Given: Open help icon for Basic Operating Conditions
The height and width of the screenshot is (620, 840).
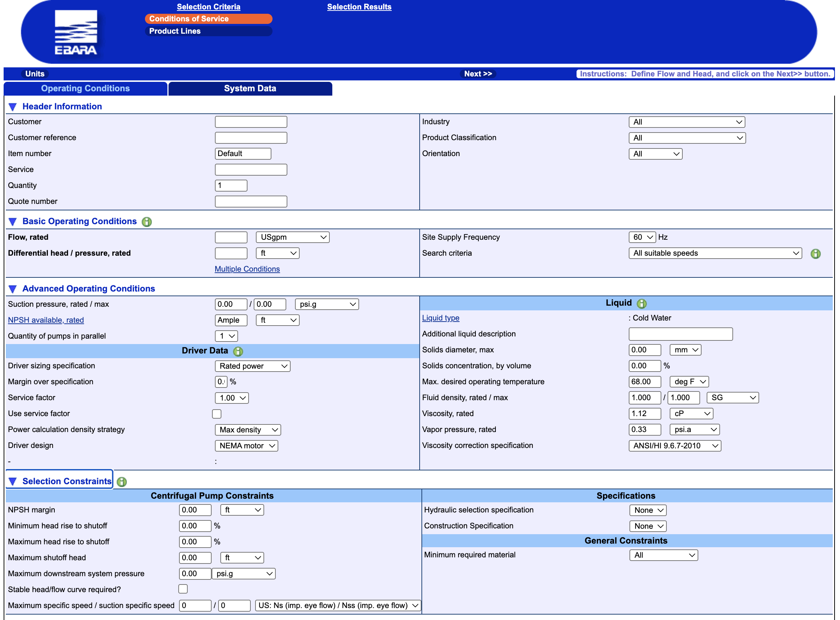Looking at the screenshot, I should [x=147, y=222].
